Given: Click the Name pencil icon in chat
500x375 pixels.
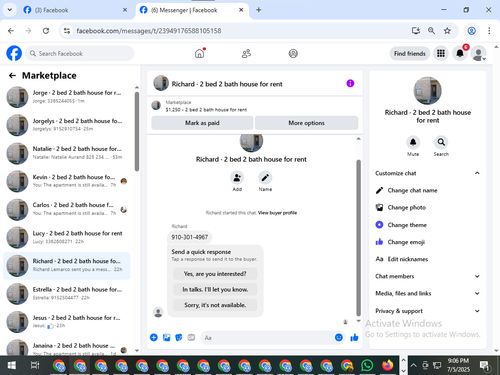Looking at the screenshot, I should tap(265, 178).
